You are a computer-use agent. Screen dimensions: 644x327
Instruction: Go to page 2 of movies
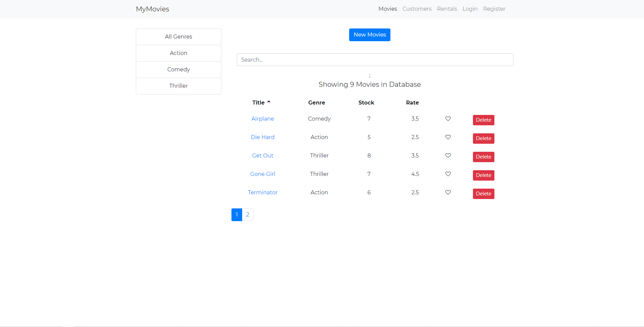pyautogui.click(x=248, y=215)
